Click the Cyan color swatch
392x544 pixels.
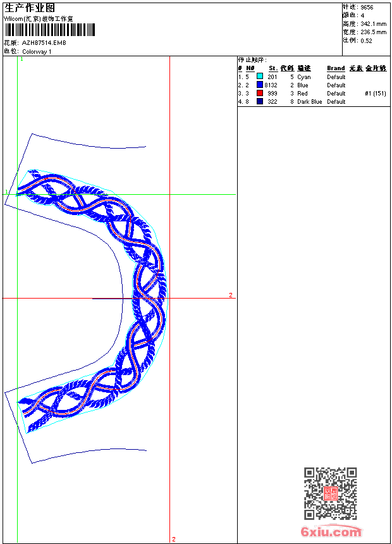pyautogui.click(x=260, y=77)
